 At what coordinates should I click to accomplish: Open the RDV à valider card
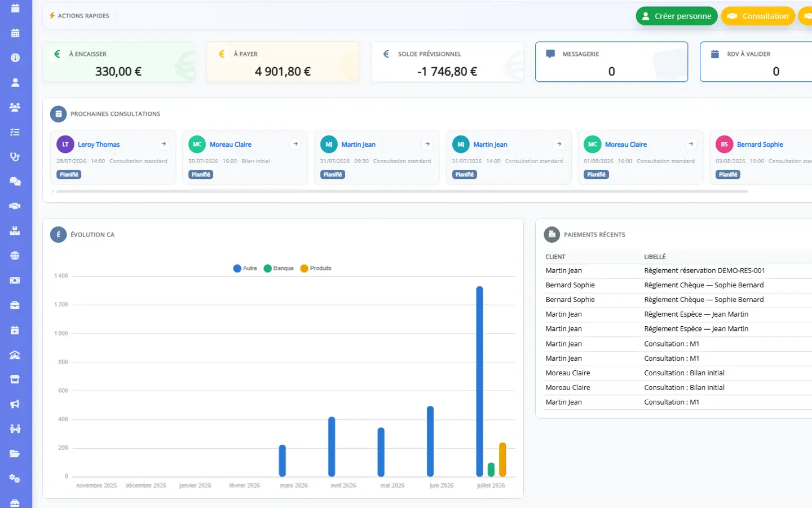(756, 62)
